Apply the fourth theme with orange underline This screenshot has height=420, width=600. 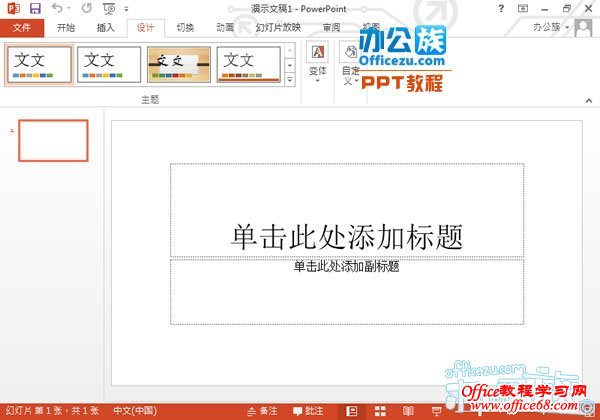[x=249, y=64]
